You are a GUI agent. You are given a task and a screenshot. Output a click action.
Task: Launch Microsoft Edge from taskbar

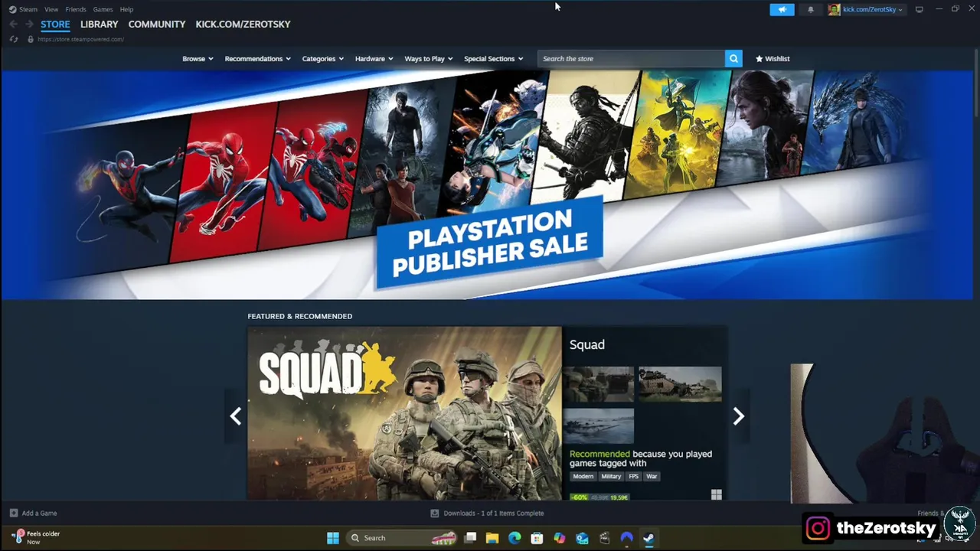coord(514,538)
